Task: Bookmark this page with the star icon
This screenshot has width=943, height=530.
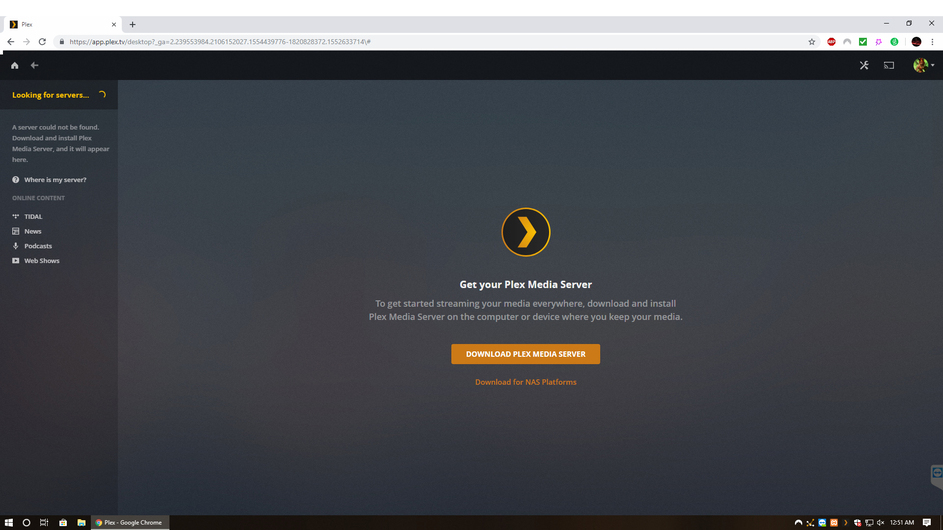Action: click(x=812, y=42)
